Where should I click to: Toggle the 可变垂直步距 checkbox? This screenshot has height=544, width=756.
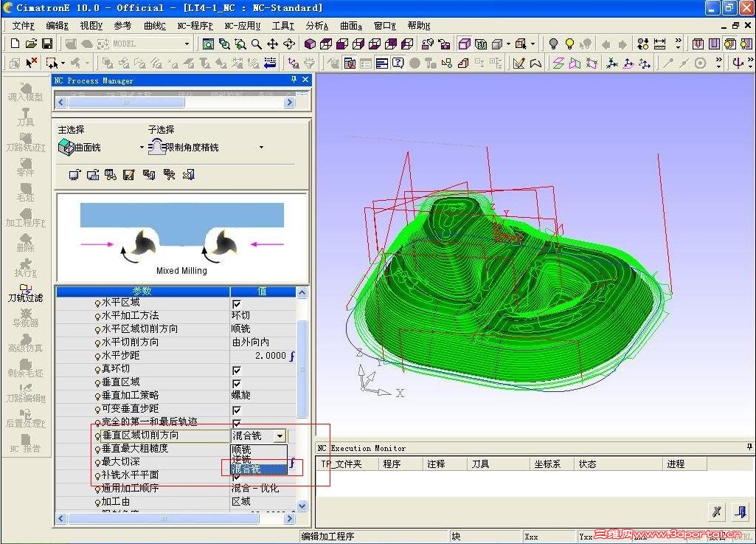236,410
